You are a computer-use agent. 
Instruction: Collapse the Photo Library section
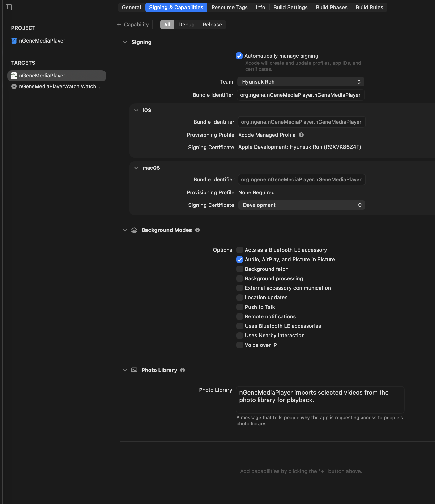click(125, 370)
